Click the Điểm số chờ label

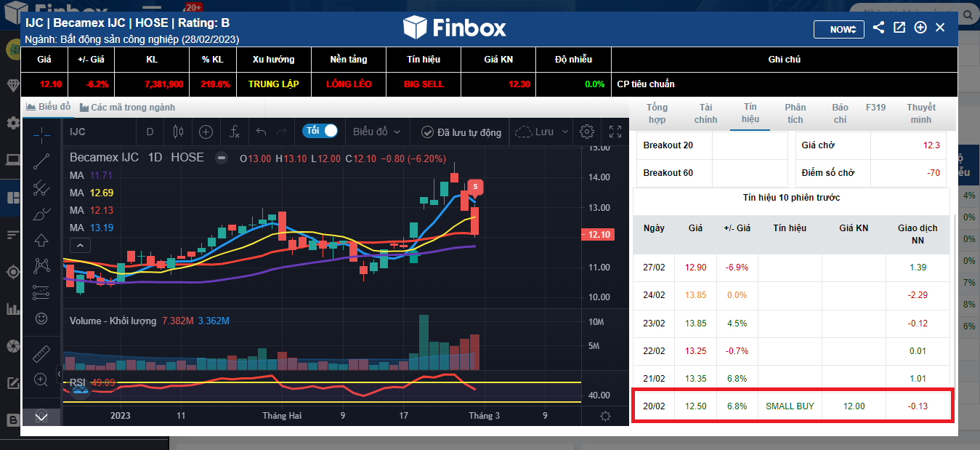click(828, 173)
